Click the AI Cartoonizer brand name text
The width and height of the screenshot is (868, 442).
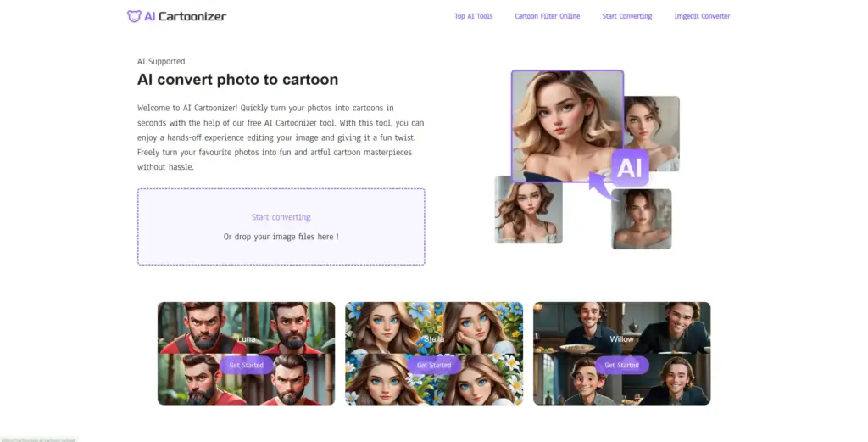(x=185, y=16)
